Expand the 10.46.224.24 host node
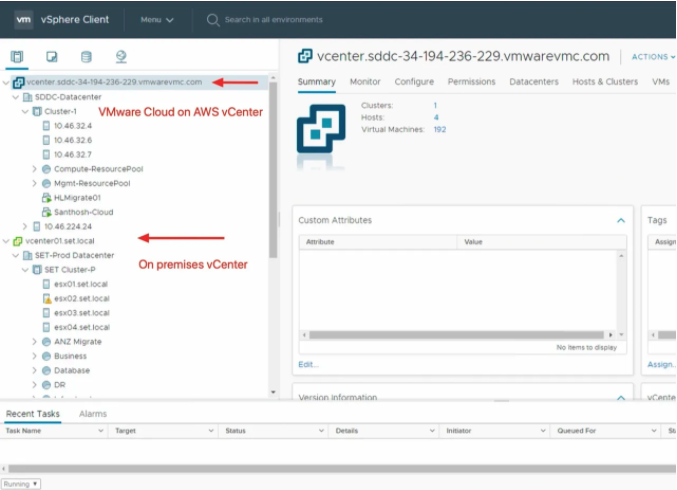The width and height of the screenshot is (677, 490). point(25,226)
